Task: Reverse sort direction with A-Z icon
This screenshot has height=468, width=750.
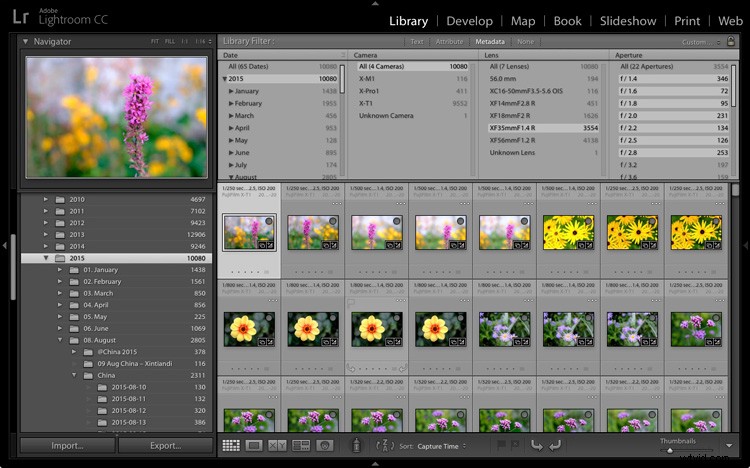Action: [x=385, y=446]
